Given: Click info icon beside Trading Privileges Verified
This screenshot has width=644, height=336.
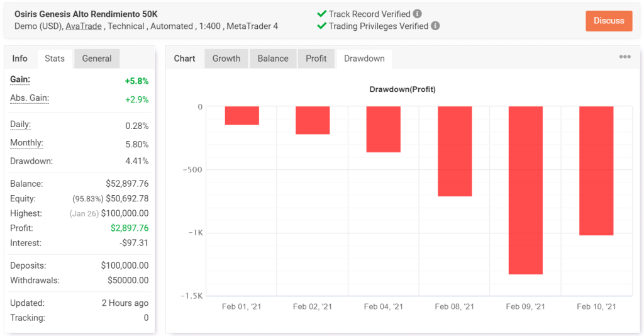Looking at the screenshot, I should [435, 26].
